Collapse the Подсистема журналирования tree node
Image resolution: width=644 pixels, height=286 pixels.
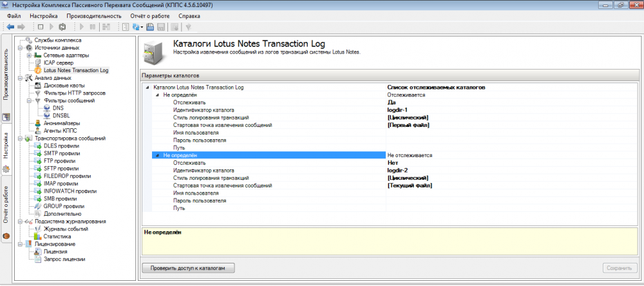[x=20, y=222]
